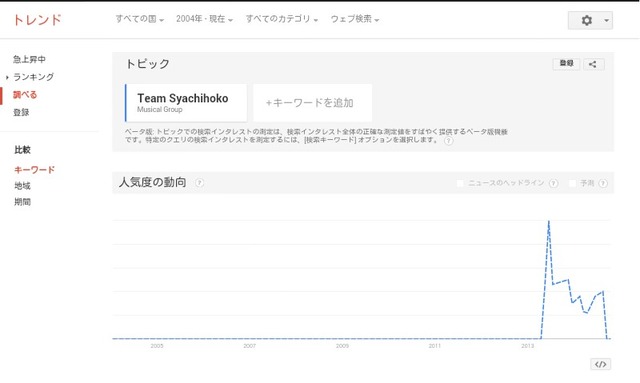Viewport: 640px width, 383px height.
Task: Click the 2013 label on chart axis
Action: point(527,346)
